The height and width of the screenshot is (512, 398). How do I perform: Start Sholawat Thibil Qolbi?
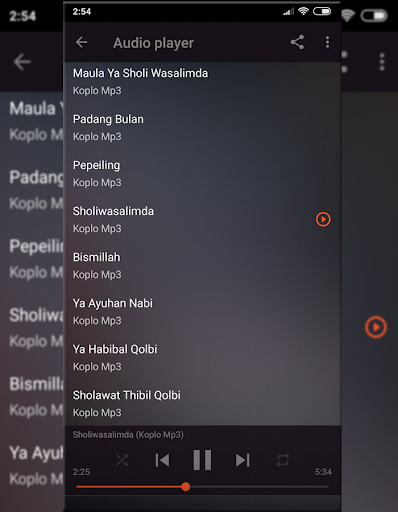click(x=202, y=404)
